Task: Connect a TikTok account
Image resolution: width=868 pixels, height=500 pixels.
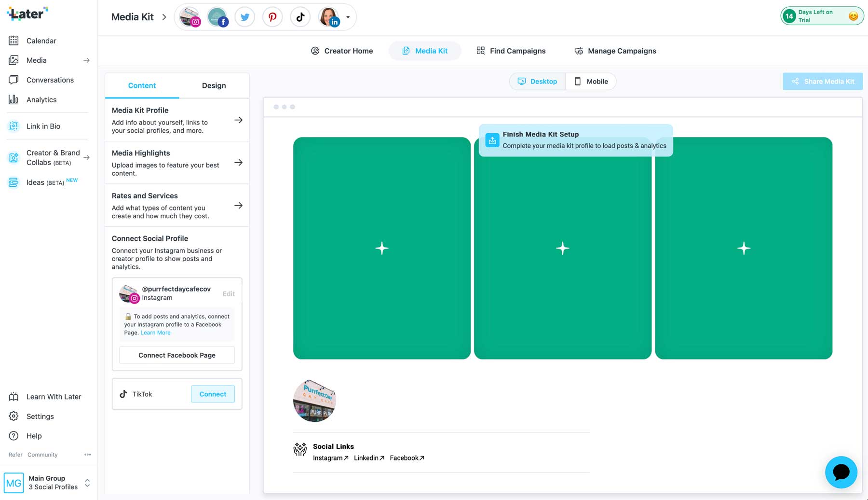Action: pos(213,394)
